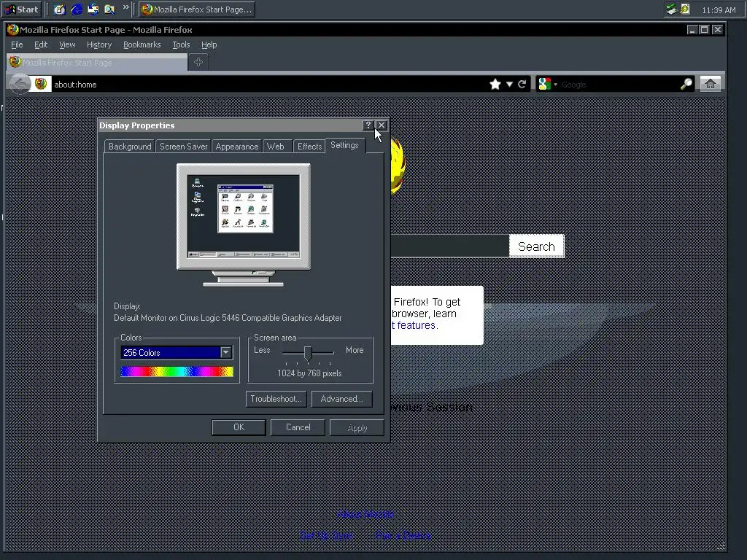Select the Firefox taskbar button

197,9
